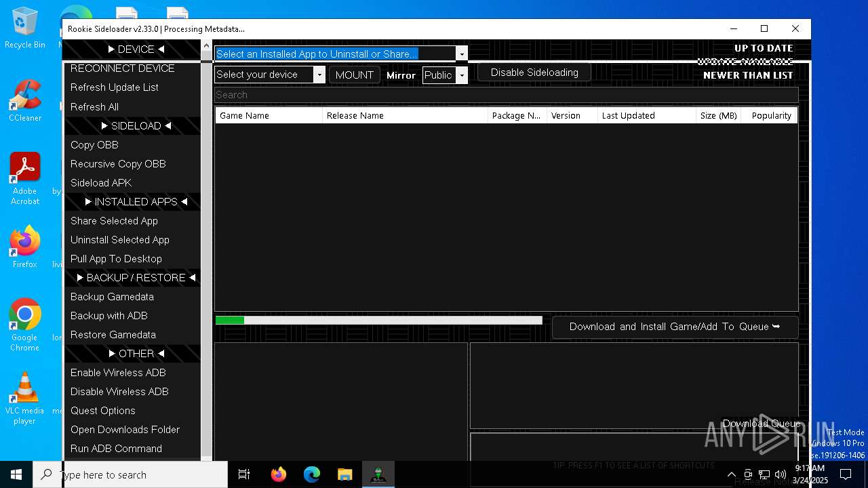Open Task View in taskbar
Image resolution: width=868 pixels, height=488 pixels.
pos(244,474)
